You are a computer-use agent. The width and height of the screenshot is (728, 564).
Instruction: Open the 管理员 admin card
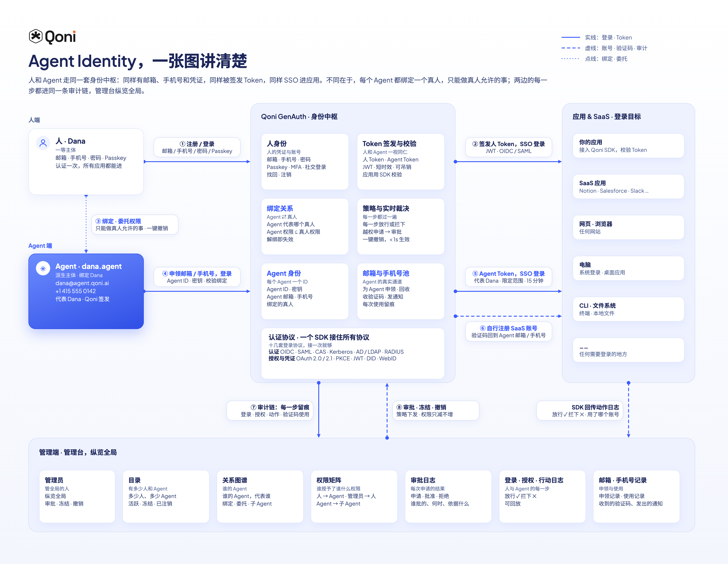(77, 496)
